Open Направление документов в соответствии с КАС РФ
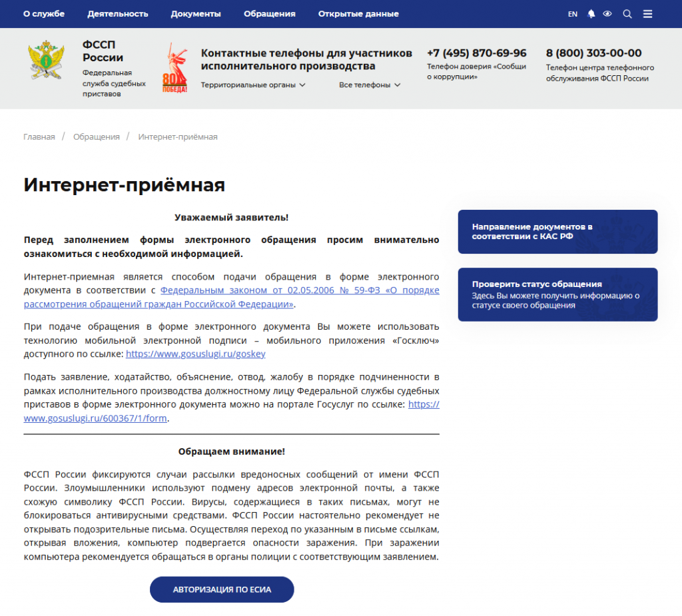Image resolution: width=682 pixels, height=616 pixels. 557,232
